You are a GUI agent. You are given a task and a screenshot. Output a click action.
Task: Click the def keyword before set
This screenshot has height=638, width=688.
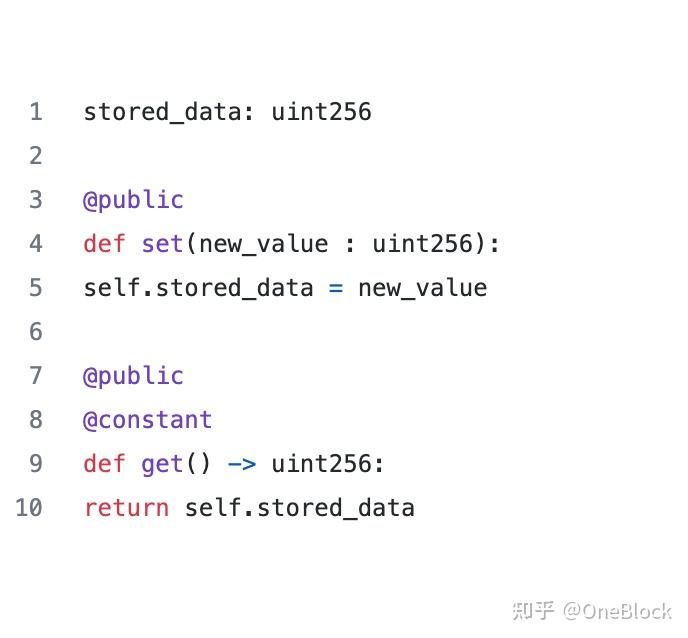pyautogui.click(x=104, y=244)
